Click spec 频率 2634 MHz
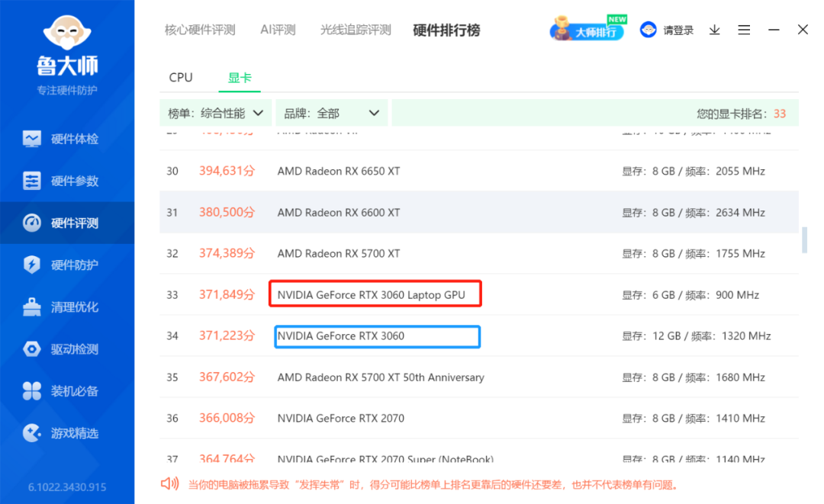824x504 pixels. tap(726, 213)
